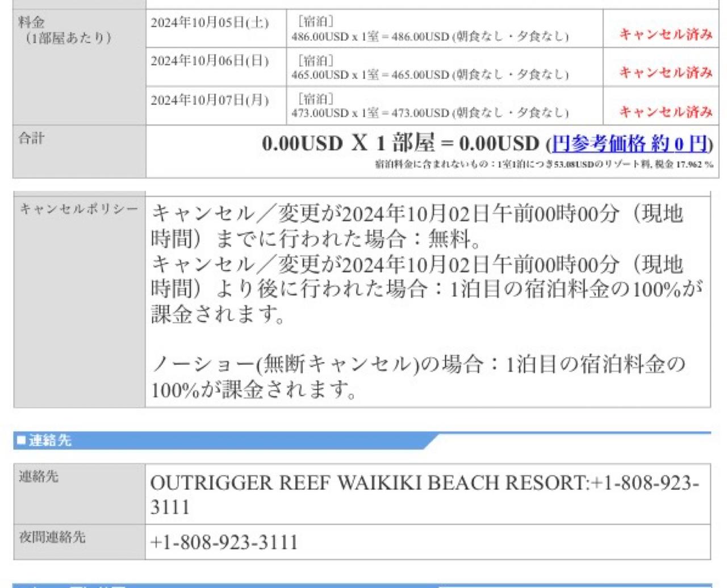Click the 465.00USD room rate line

point(430,74)
